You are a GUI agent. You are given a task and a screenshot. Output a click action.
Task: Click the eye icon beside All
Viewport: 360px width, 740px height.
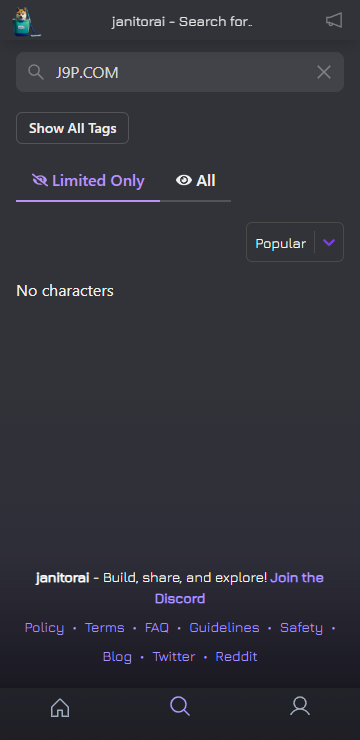[x=184, y=180]
